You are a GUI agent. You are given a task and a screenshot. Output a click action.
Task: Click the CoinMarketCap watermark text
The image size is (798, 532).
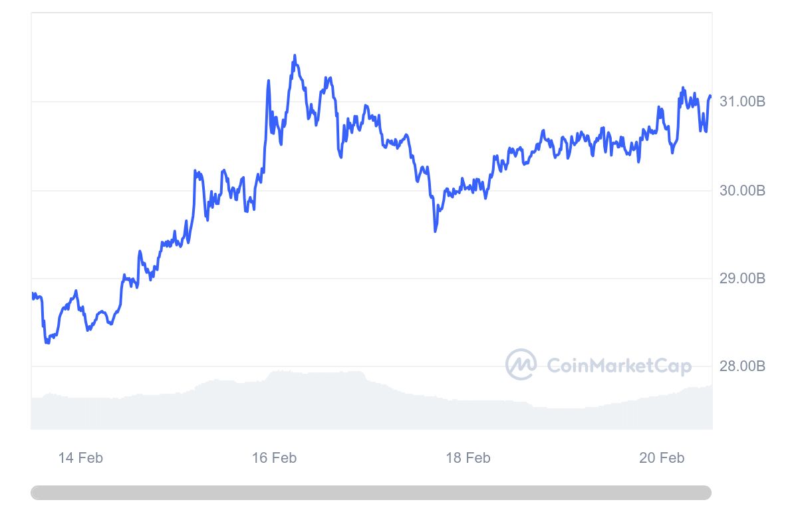coord(618,366)
